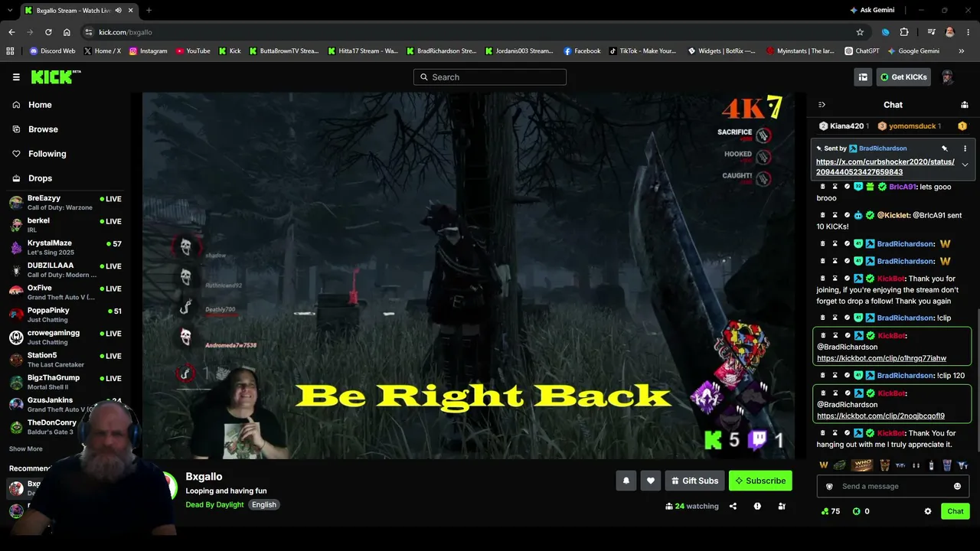980x551 pixels.
Task: Open the Dead By Daylight category link
Action: click(x=214, y=505)
